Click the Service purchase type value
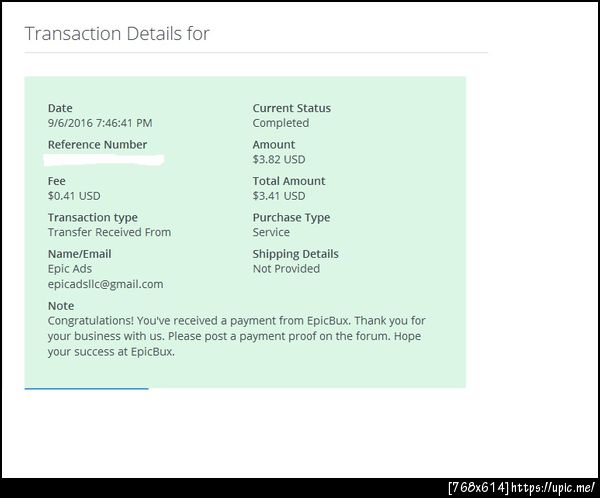Viewport: 600px width, 498px height. [272, 232]
